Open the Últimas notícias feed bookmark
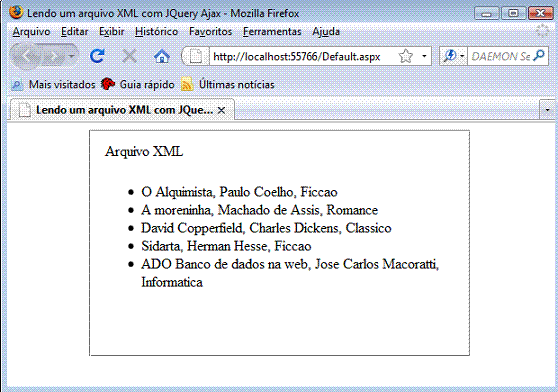Screen dimensions: 558x392 coord(228,85)
